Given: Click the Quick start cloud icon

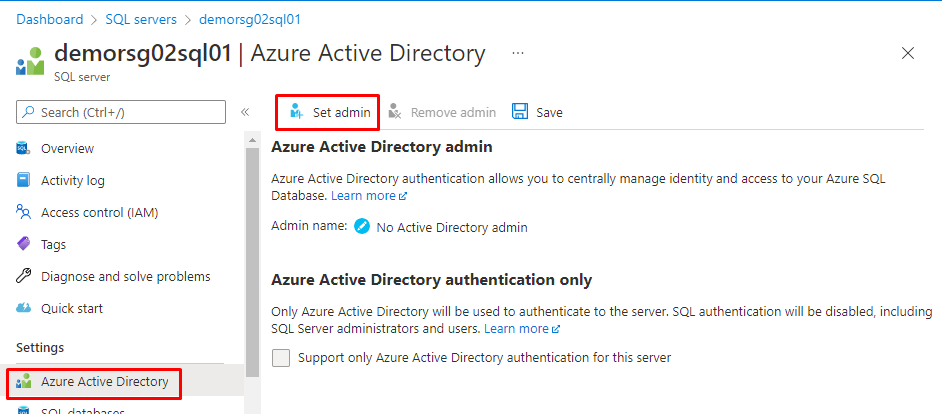Looking at the screenshot, I should 24,308.
